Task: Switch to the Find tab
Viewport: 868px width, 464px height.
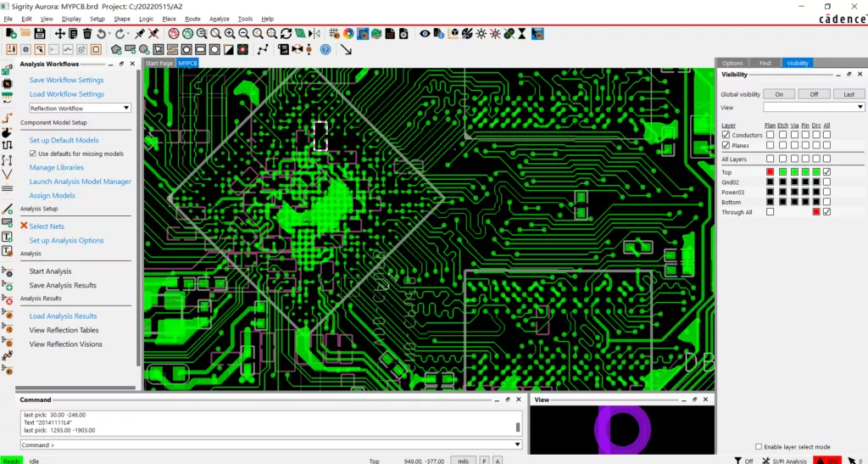Action: [765, 63]
